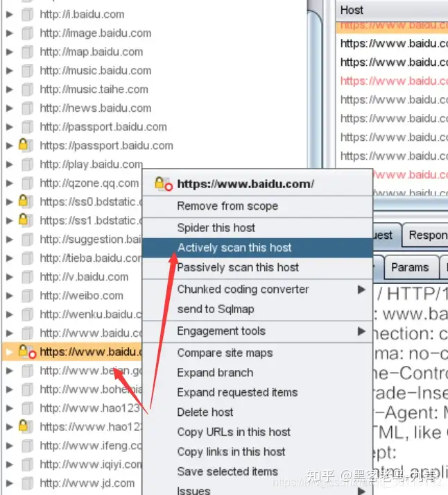
Task: Expand the https://passport.baidu.com node
Action: click(10, 146)
